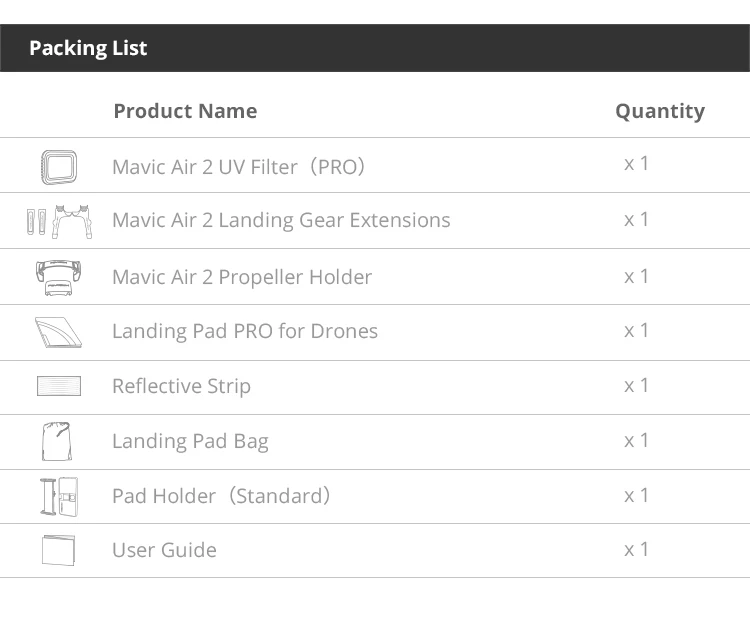Click the User Guide product name

pyautogui.click(x=164, y=550)
